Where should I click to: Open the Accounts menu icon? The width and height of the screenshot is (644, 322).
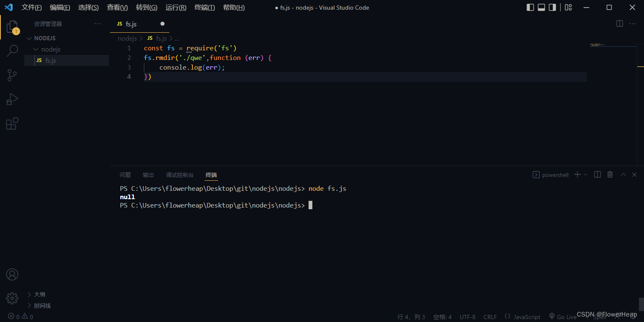point(12,275)
